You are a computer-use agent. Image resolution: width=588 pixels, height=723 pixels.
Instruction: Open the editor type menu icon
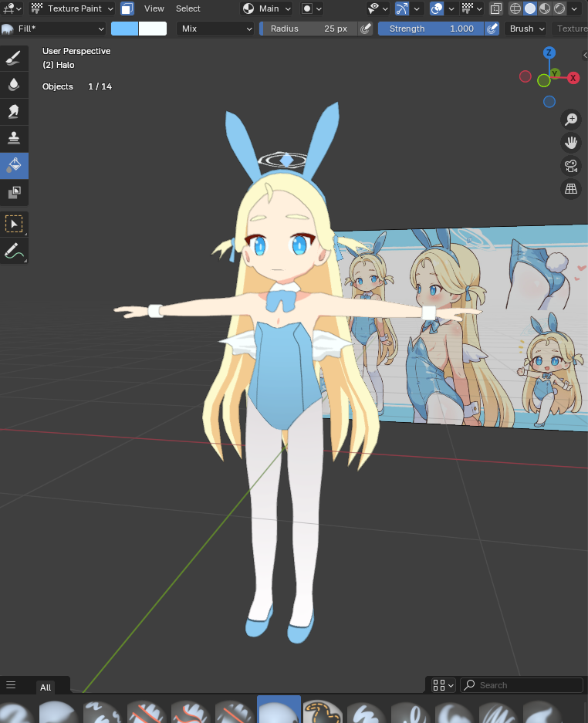pos(12,8)
